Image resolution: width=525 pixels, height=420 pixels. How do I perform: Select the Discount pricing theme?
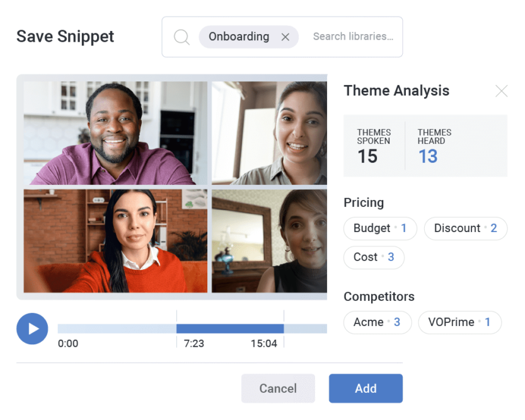466,228
